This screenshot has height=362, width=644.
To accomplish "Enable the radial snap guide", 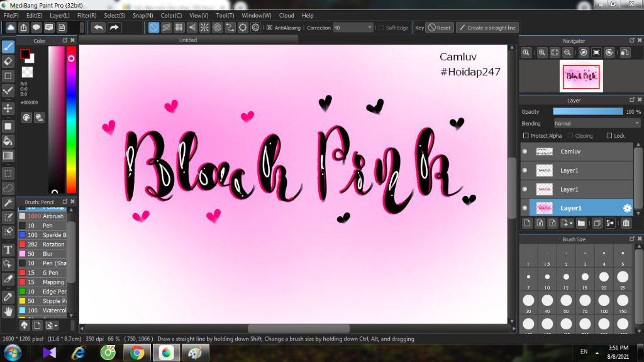I will tap(204, 28).
